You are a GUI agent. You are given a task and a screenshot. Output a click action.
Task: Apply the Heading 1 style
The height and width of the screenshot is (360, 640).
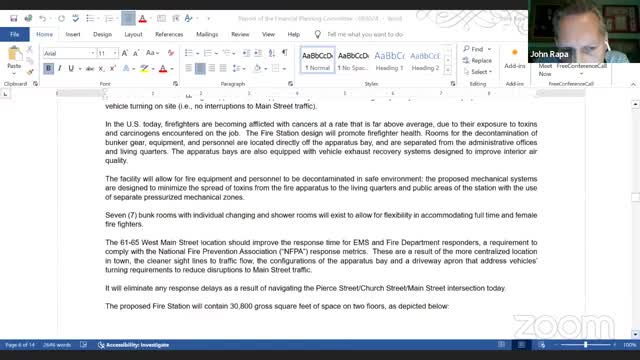click(389, 60)
